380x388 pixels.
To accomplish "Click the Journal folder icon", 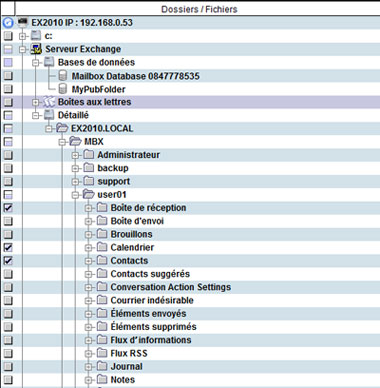I will [102, 366].
